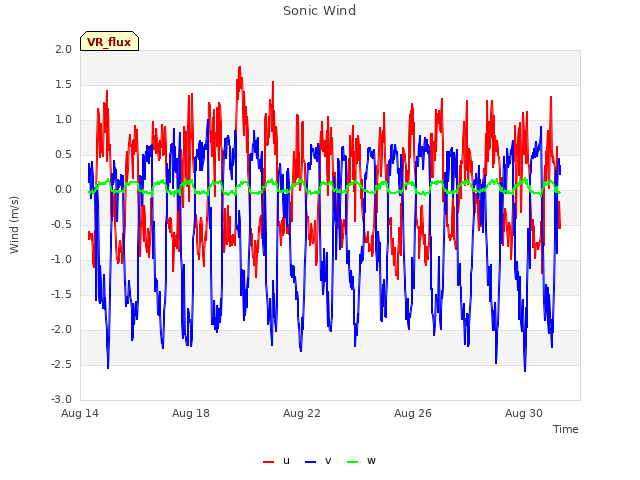Image resolution: width=640 pixels, height=480 pixels.
Task: Click the Aug 30 date tick label
Action: coord(524,413)
